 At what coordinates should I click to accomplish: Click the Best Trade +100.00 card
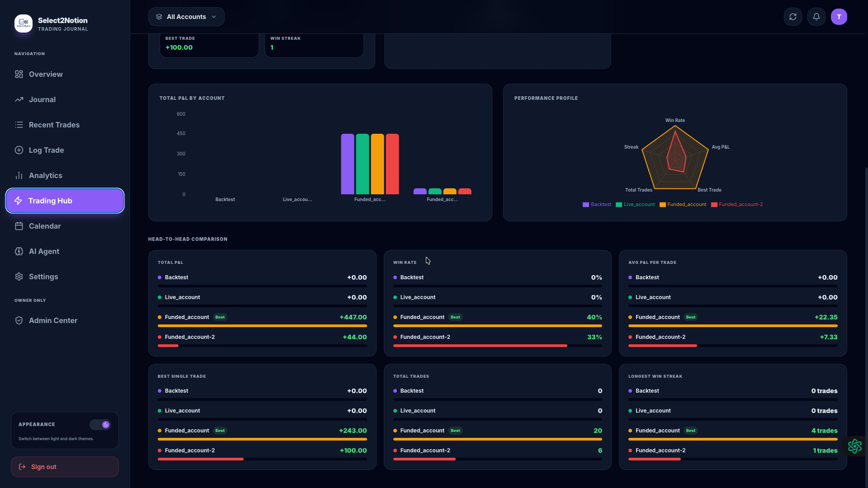coord(209,45)
